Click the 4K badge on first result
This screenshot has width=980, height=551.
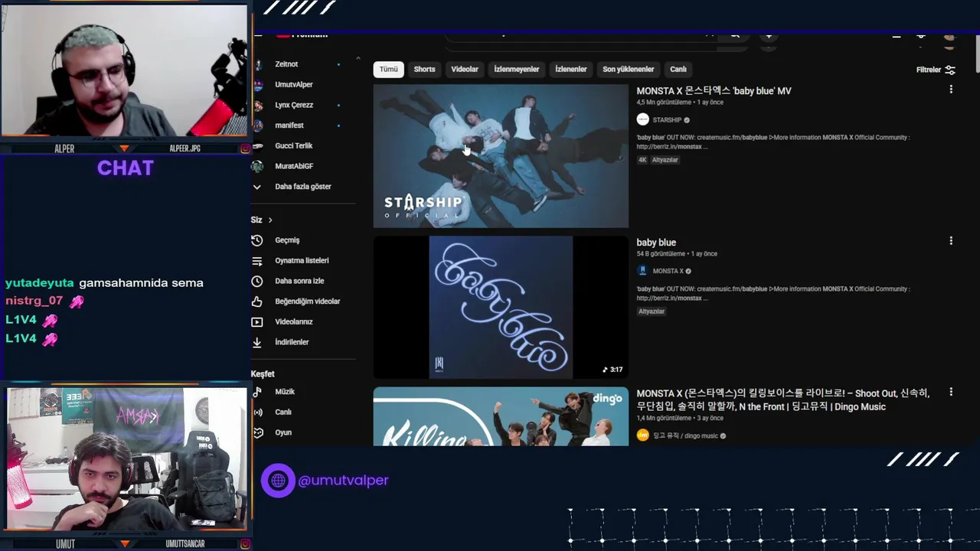click(x=642, y=160)
